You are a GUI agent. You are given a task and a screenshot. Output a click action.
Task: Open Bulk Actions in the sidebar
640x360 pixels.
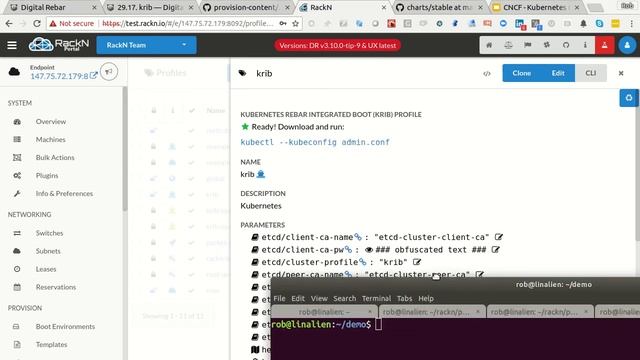[x=55, y=158]
